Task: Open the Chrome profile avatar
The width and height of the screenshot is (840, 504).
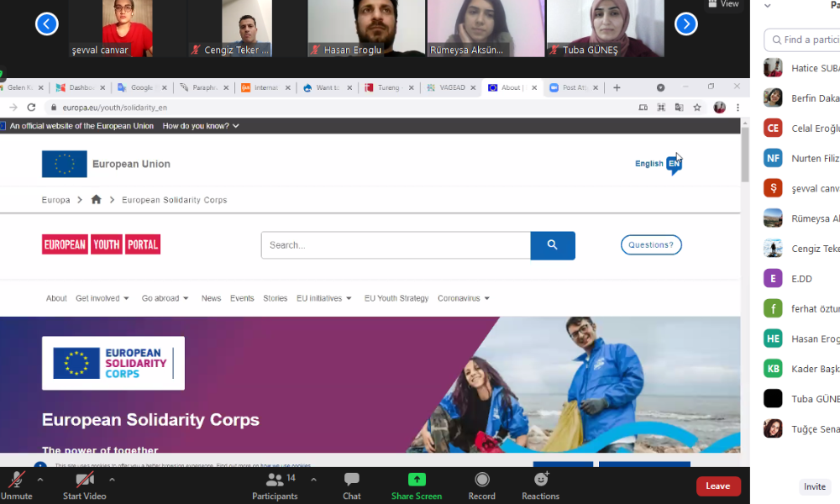Action: [720, 108]
